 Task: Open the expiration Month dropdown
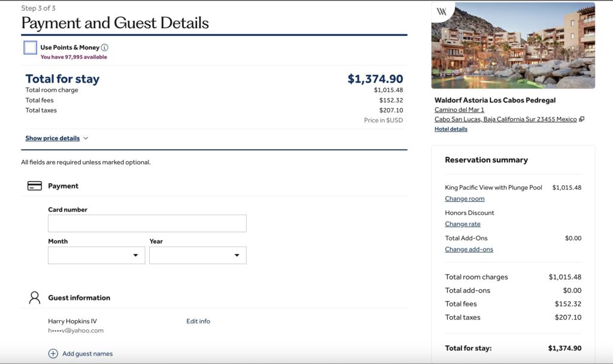(96, 256)
